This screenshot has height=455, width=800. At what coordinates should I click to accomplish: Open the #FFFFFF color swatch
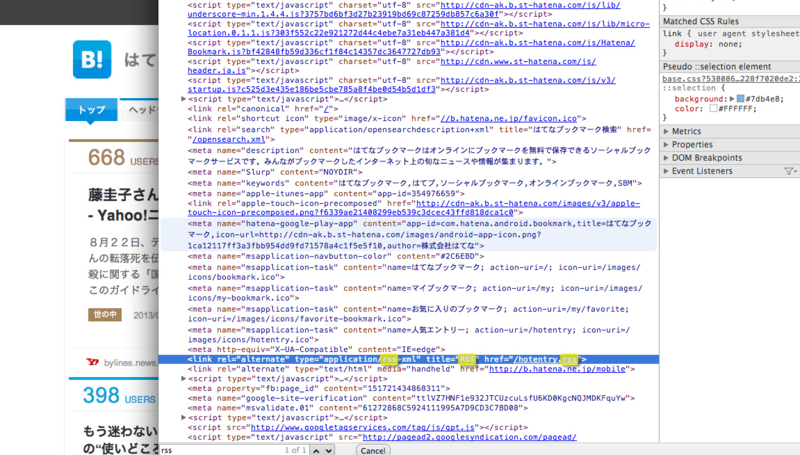tap(713, 108)
